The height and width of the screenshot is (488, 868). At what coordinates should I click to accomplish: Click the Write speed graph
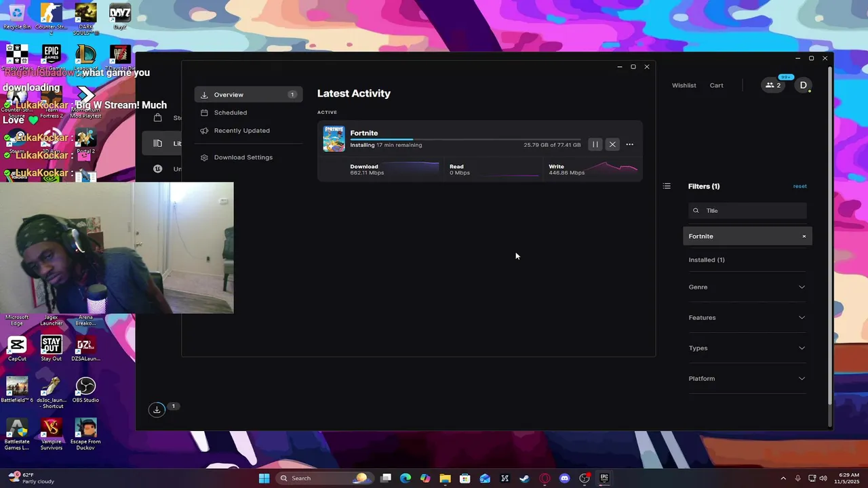click(x=612, y=169)
